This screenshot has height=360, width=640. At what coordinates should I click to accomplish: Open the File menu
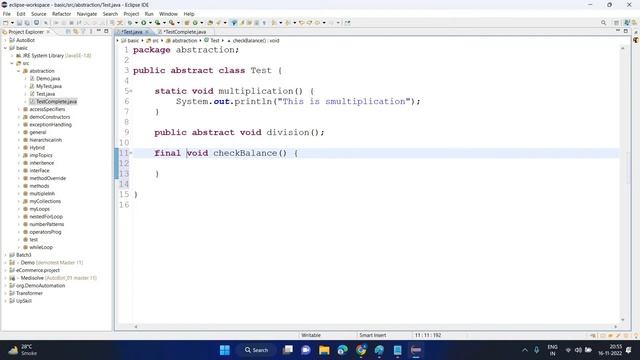coord(7,14)
